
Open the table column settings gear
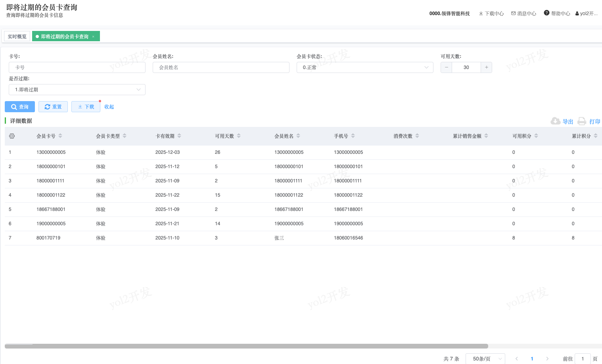click(x=12, y=136)
